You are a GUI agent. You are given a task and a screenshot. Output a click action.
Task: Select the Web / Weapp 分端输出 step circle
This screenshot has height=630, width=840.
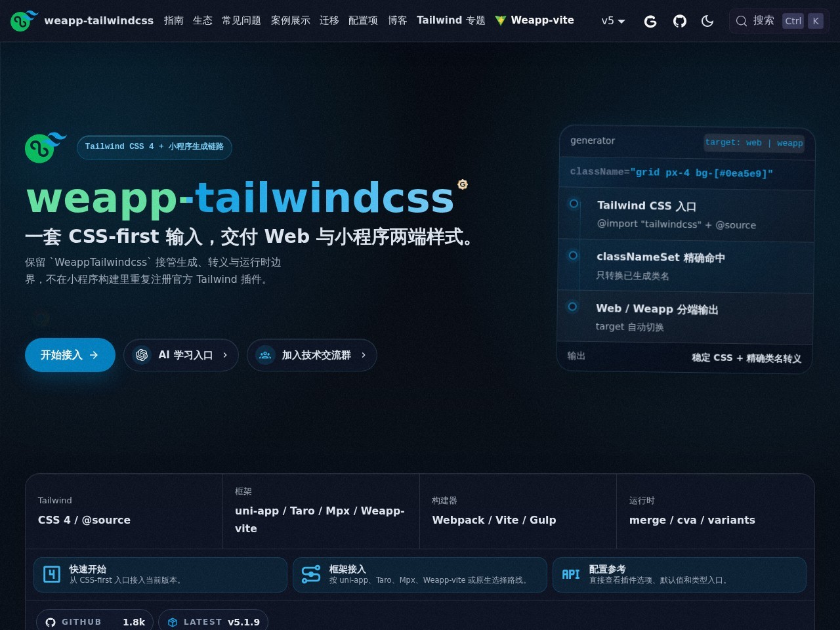click(x=572, y=306)
